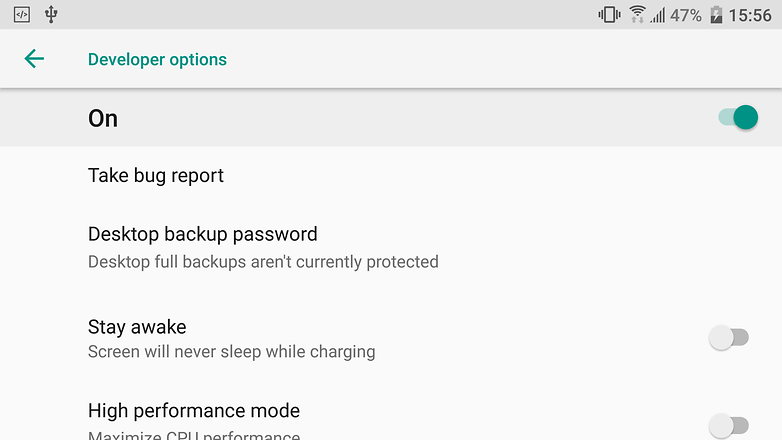
Task: Tap the cellular signal strength icon
Action: (657, 15)
